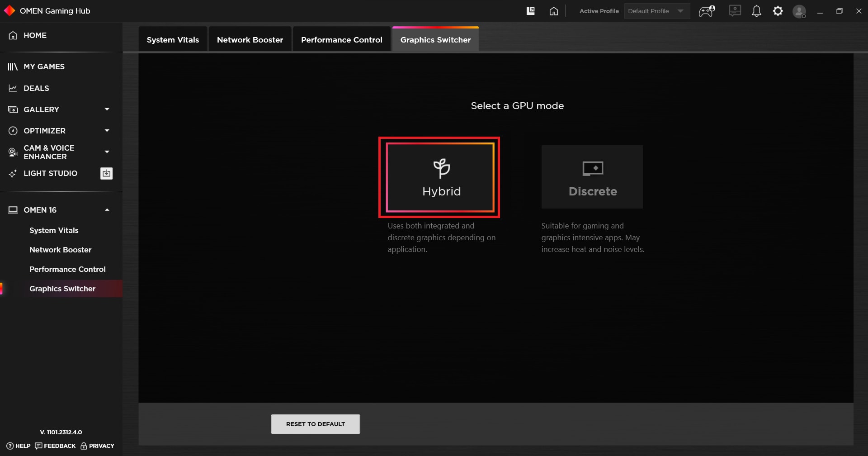
Task: Open the HELP link
Action: pyautogui.click(x=19, y=446)
